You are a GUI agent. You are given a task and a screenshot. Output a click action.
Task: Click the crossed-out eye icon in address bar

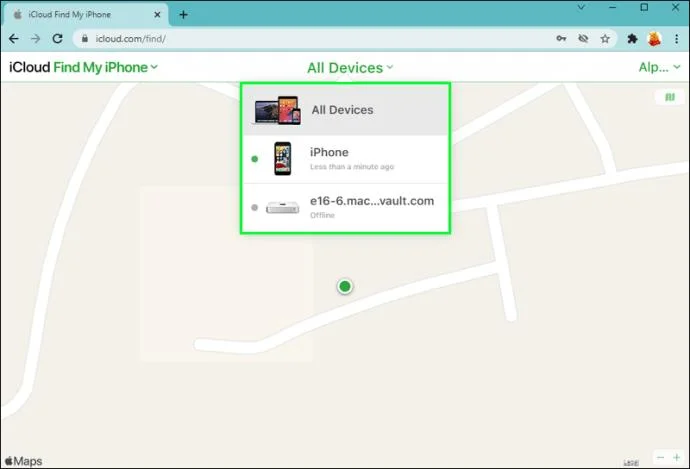[583, 39]
